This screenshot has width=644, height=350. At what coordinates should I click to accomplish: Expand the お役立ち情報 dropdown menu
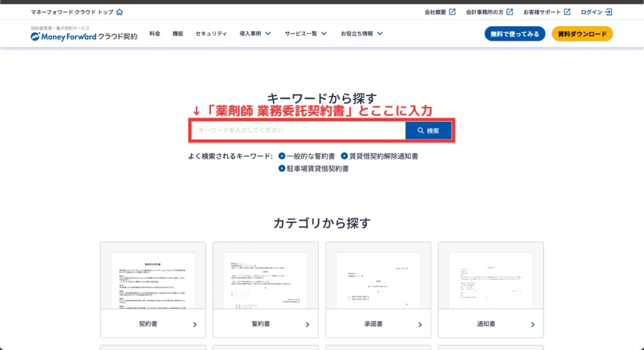click(361, 34)
